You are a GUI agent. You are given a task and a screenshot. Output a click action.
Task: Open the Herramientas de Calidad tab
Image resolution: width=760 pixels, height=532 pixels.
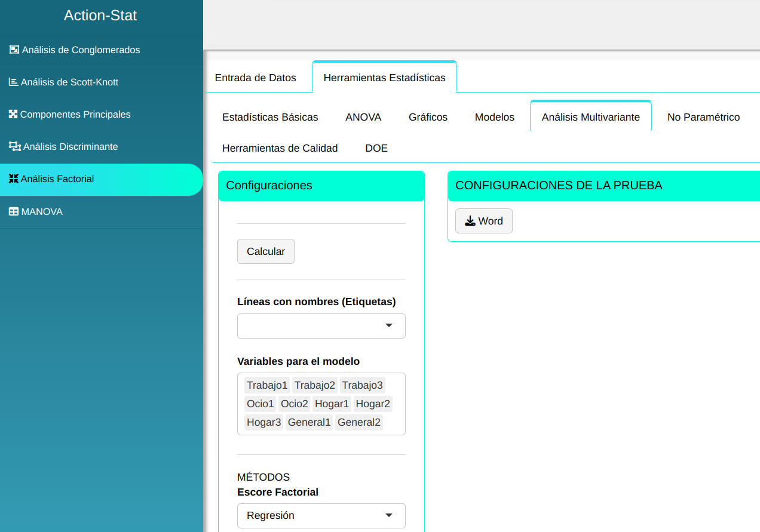point(280,148)
